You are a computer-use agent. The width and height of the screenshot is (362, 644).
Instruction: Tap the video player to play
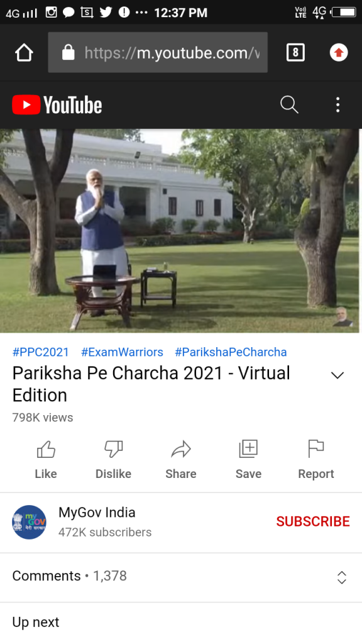tap(181, 231)
